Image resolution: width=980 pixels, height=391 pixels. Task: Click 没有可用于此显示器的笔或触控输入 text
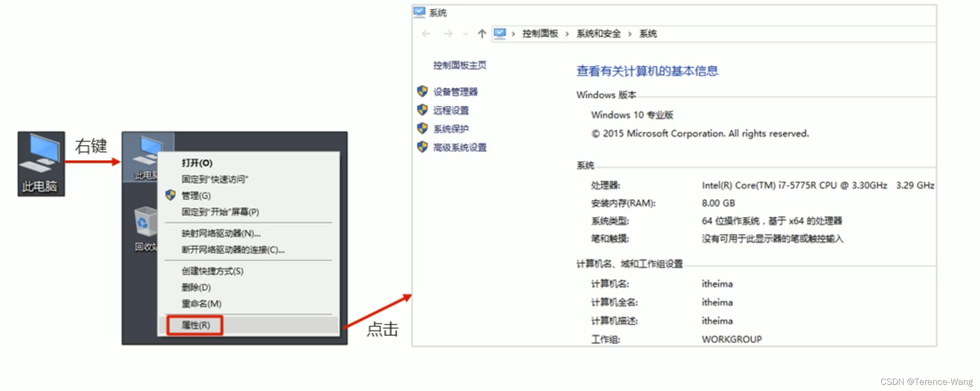point(772,238)
